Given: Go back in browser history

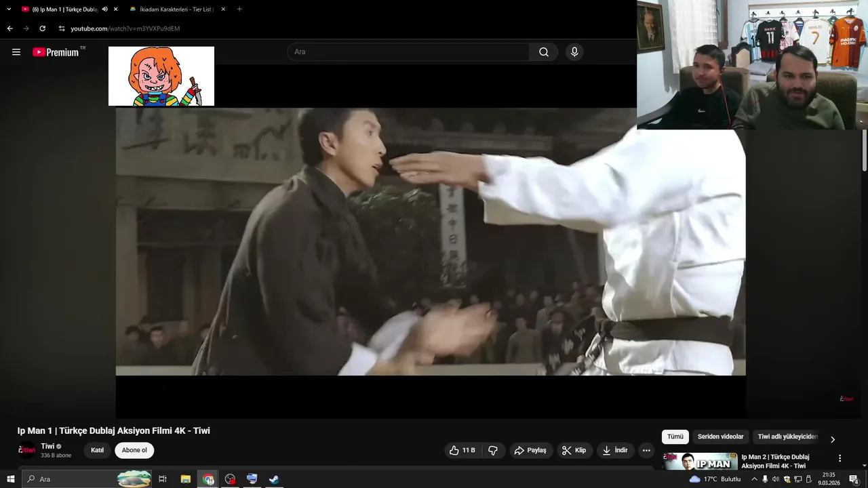Looking at the screenshot, I should pos(9,28).
